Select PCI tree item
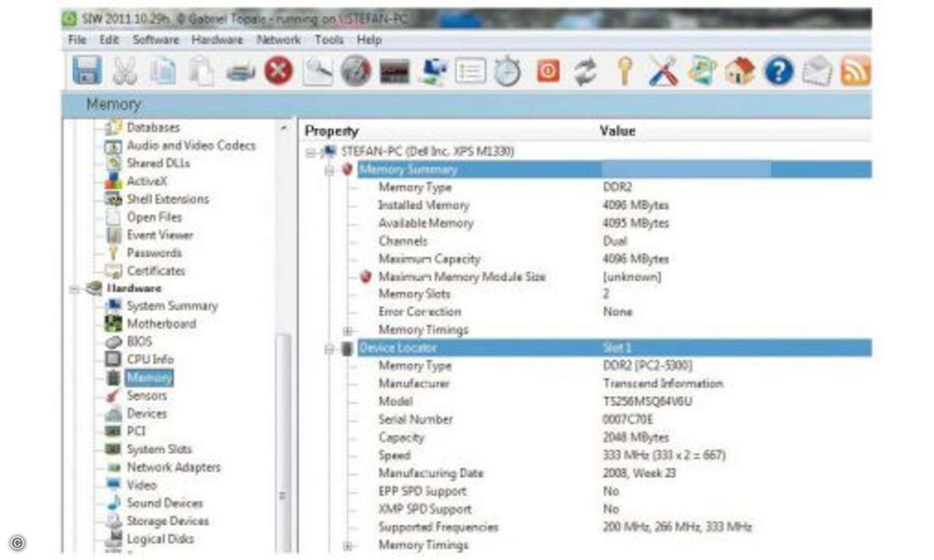The image size is (934, 560). [136, 432]
